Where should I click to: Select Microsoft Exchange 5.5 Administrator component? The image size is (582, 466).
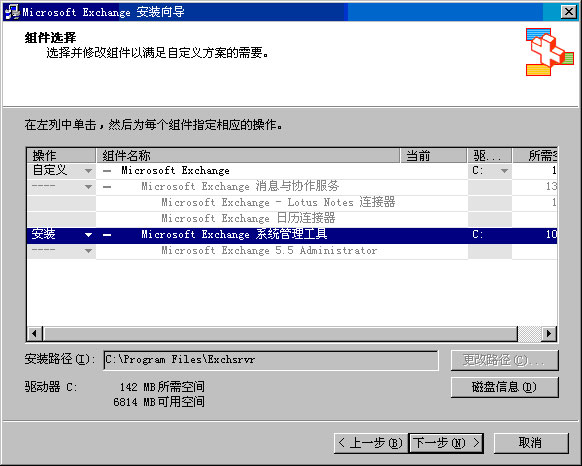[x=269, y=251]
